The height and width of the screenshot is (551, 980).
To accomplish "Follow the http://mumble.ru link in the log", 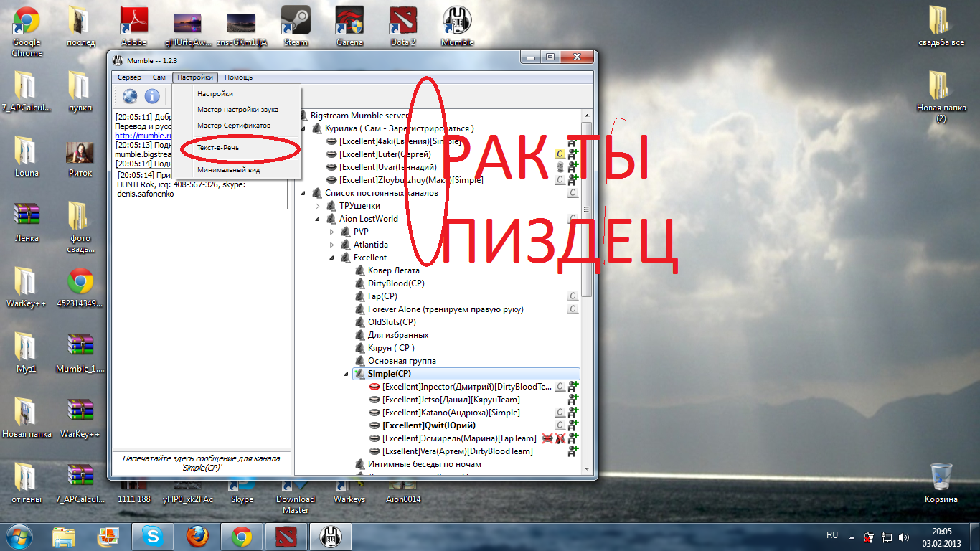I will click(x=143, y=136).
